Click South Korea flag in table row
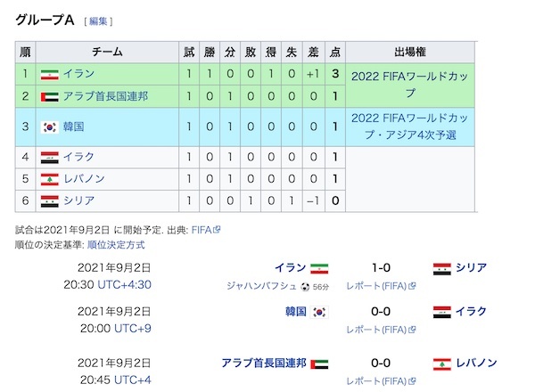This screenshot has width=535, height=392. pos(50,127)
